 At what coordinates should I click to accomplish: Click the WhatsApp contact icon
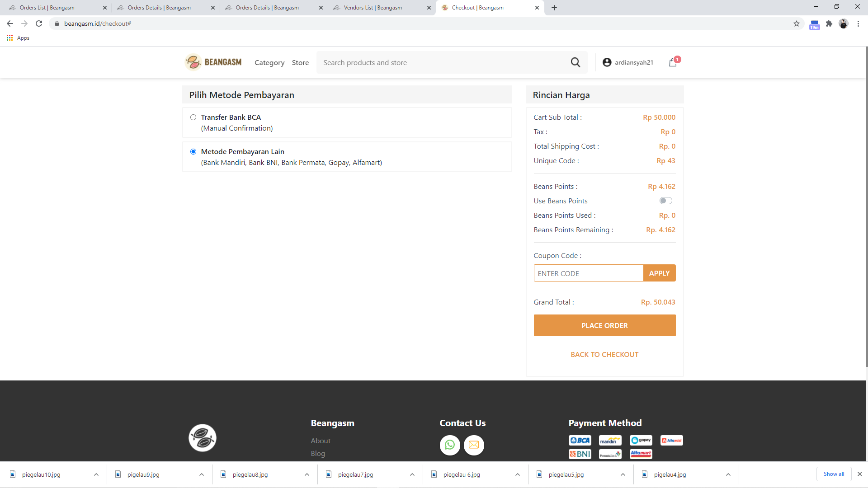449,445
